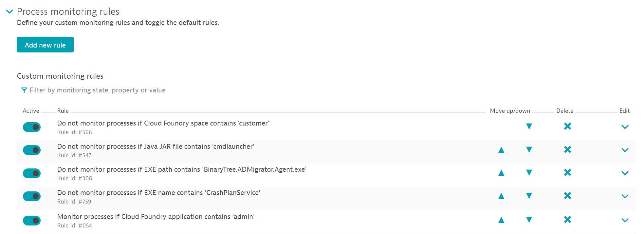
Task: Move the 'customer' Cloud Foundry space rule down
Action: click(529, 127)
